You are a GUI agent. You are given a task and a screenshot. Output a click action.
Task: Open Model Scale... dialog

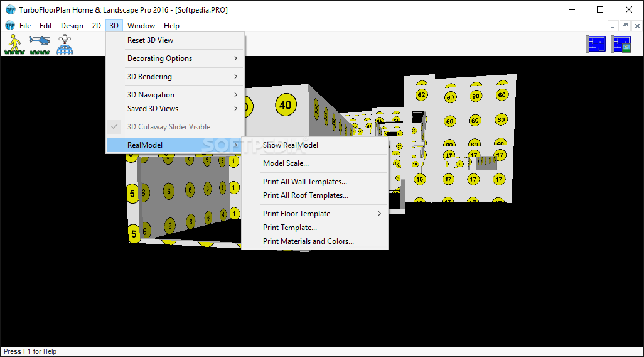314,163
